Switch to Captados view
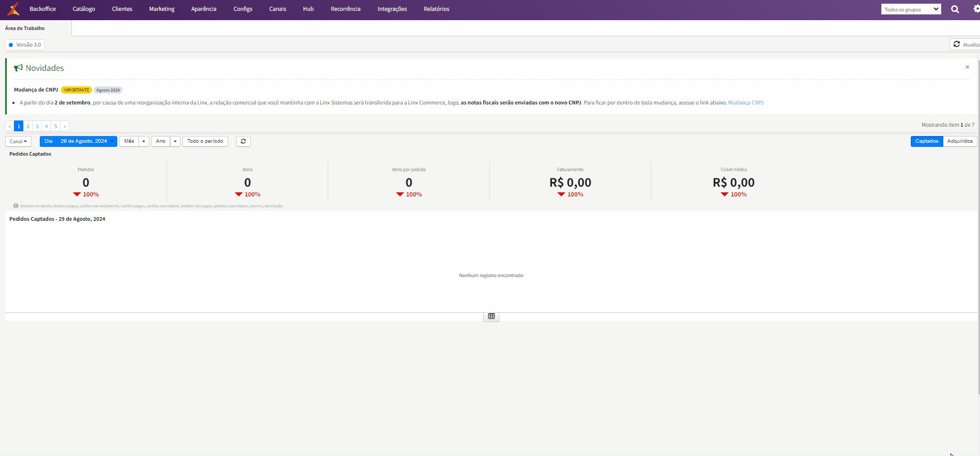 tap(927, 141)
